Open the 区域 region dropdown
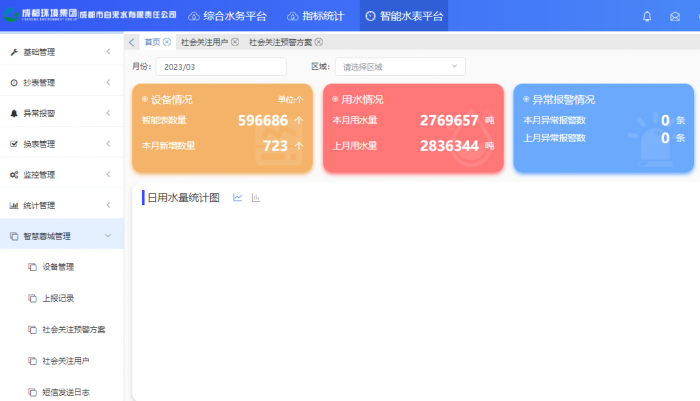 click(x=400, y=67)
